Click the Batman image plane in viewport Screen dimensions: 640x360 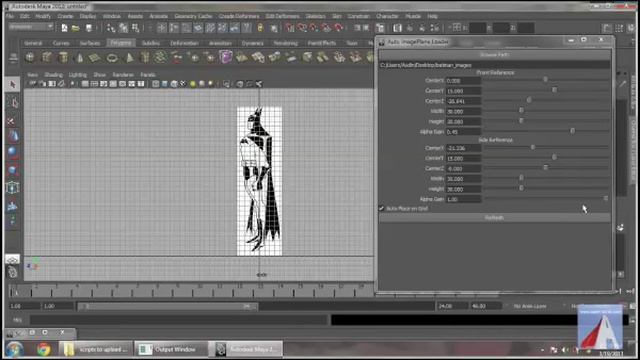(260, 181)
